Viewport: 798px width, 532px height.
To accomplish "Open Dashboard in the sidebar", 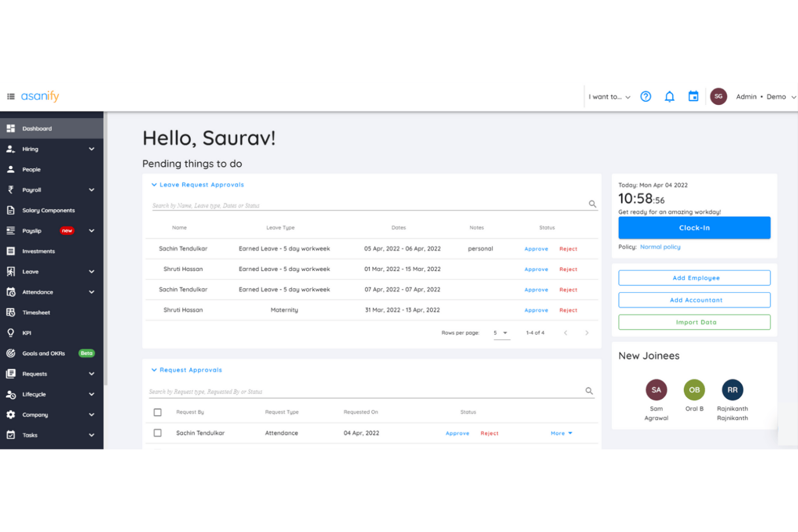I will click(52, 128).
